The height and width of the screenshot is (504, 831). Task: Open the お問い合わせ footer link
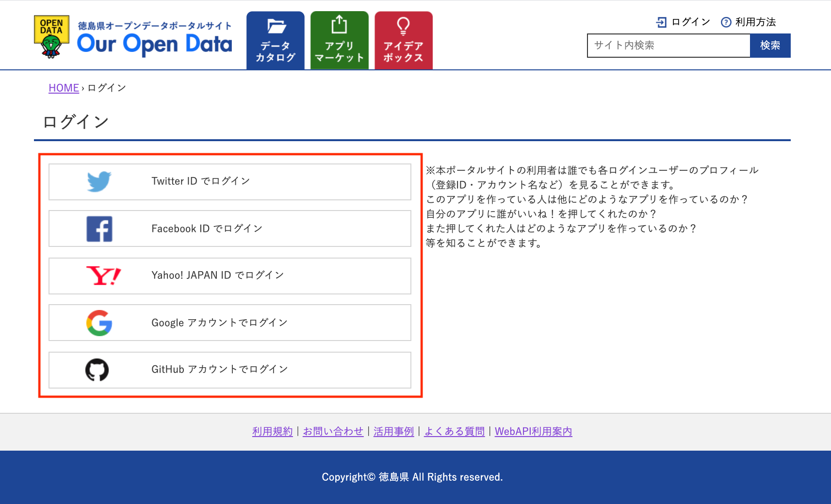[333, 431]
